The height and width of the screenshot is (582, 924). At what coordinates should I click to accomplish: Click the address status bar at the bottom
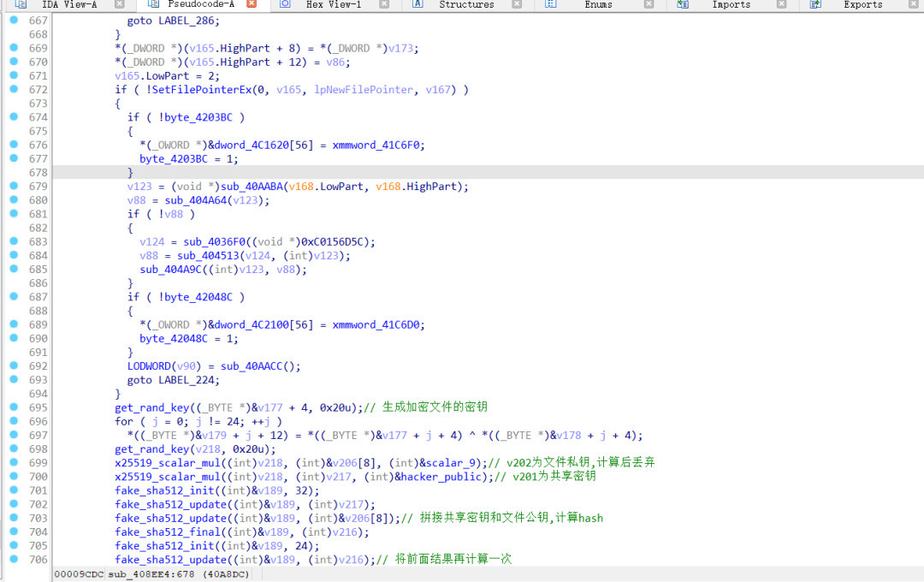tap(152, 574)
